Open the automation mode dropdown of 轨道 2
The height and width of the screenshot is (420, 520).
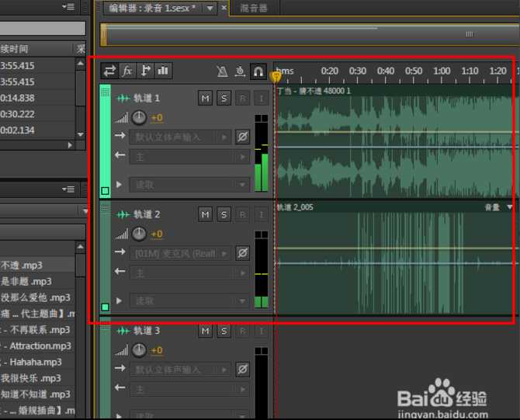pyautogui.click(x=189, y=301)
